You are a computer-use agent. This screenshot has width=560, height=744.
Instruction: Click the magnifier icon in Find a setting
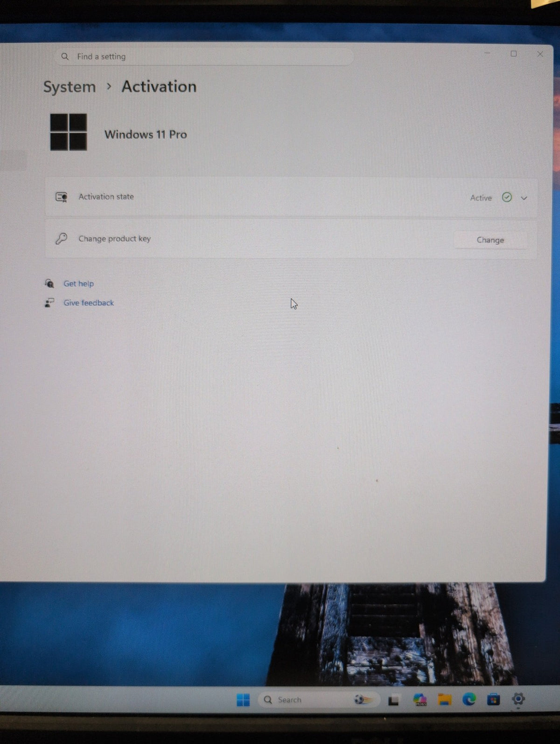(x=65, y=57)
